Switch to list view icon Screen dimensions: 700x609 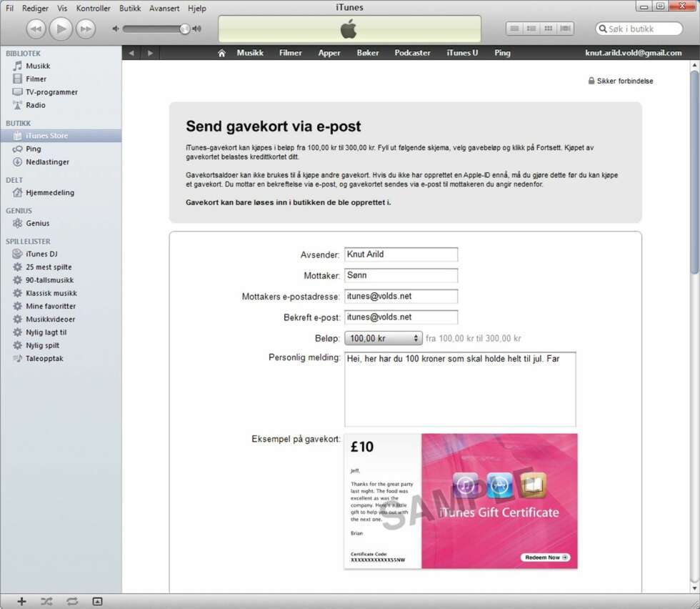click(514, 29)
